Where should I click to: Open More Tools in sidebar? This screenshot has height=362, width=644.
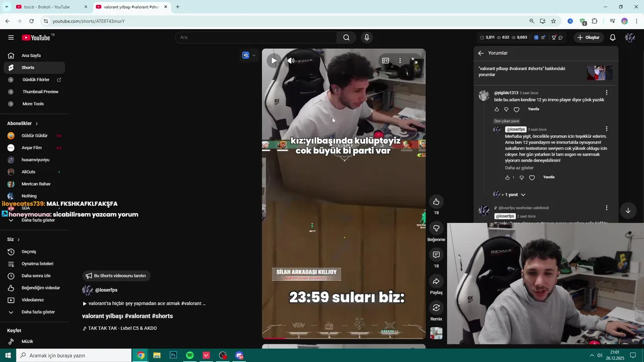(x=34, y=104)
